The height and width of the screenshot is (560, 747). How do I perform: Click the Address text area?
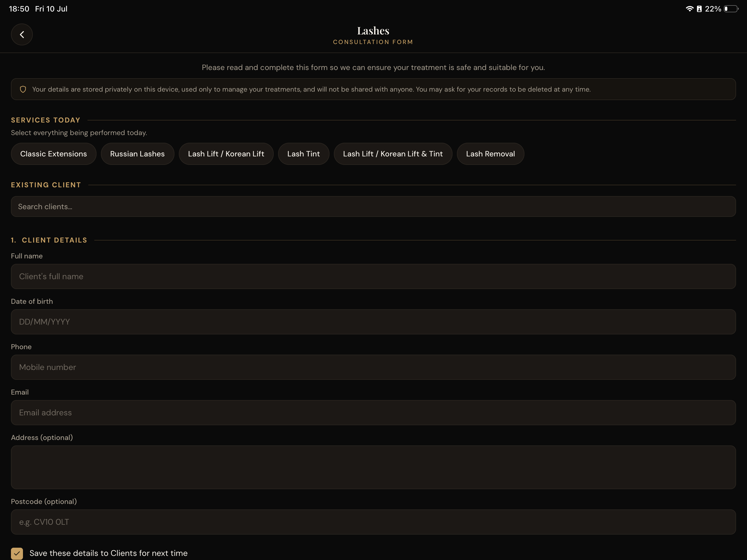373,467
